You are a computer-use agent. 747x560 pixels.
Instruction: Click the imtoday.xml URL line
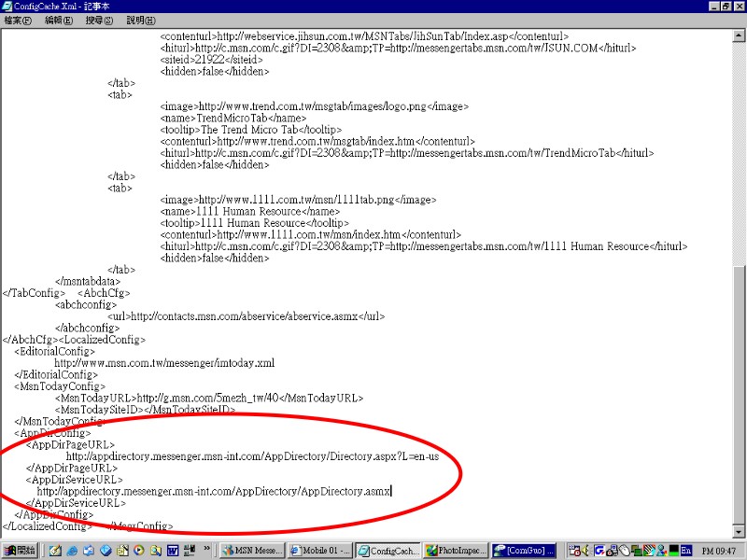tap(164, 363)
